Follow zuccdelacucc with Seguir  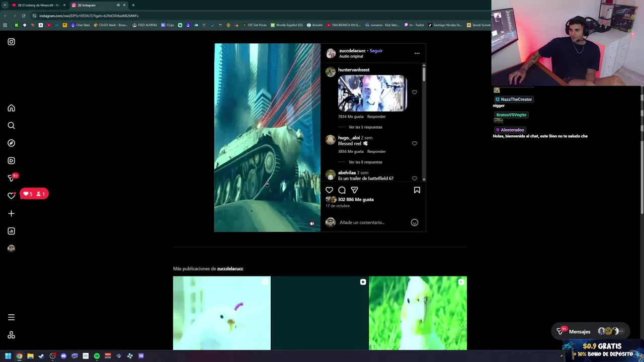376,51
